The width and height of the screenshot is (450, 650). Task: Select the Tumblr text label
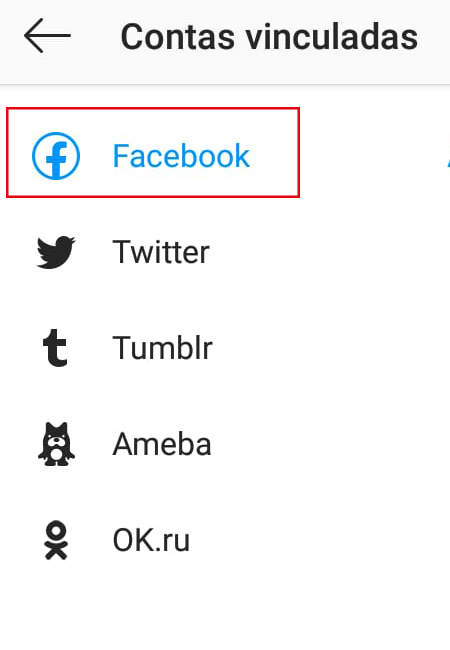[162, 348]
